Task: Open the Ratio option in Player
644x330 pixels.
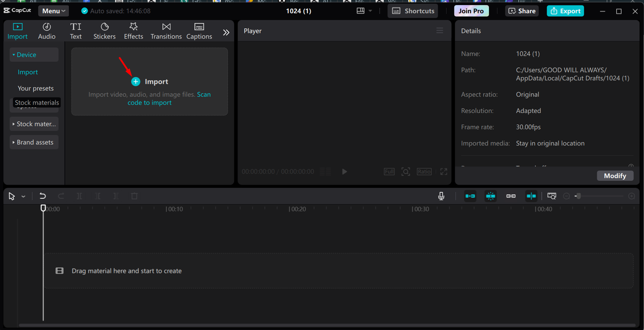Action: point(424,172)
